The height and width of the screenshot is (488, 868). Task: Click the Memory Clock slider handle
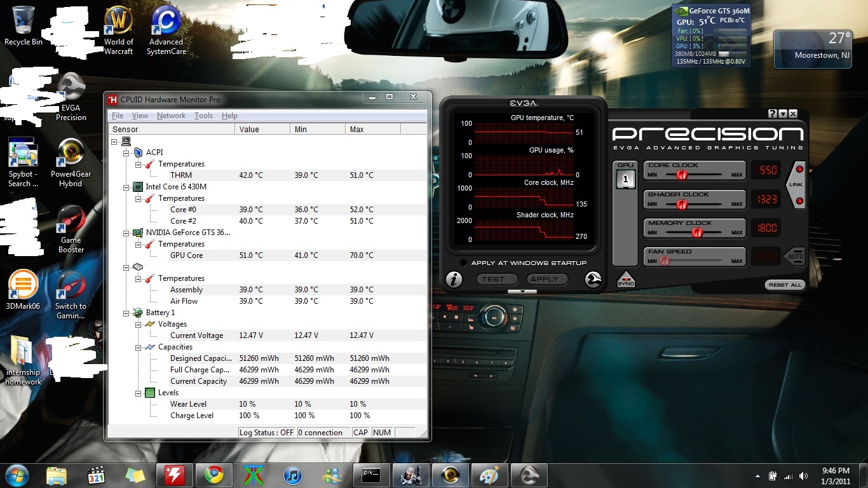[x=697, y=233]
